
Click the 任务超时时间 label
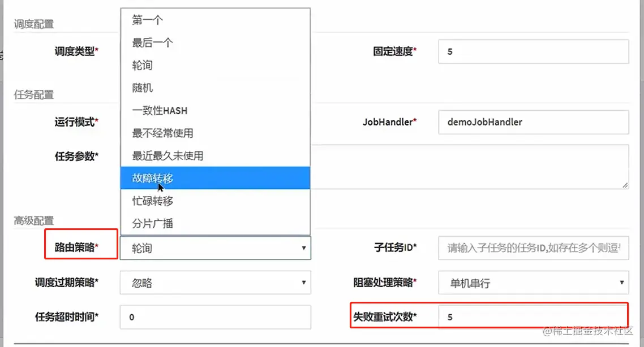pos(67,316)
